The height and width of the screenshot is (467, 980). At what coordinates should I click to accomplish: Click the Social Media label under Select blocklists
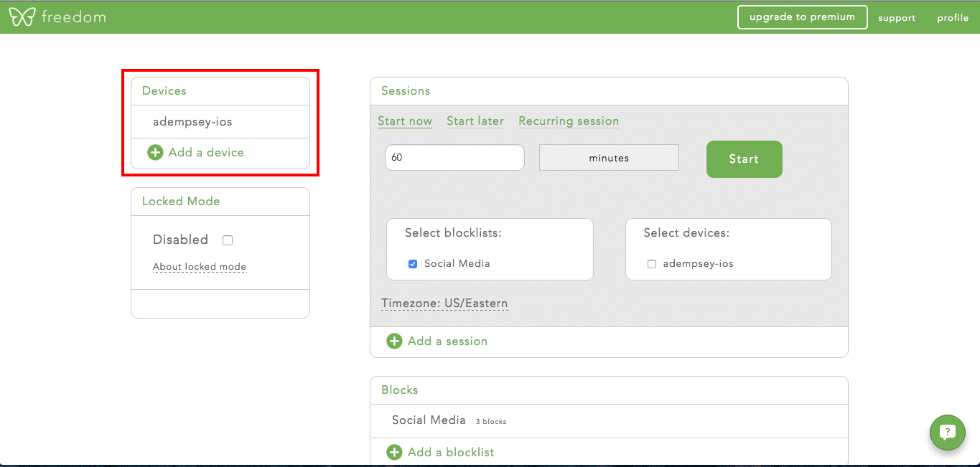457,263
